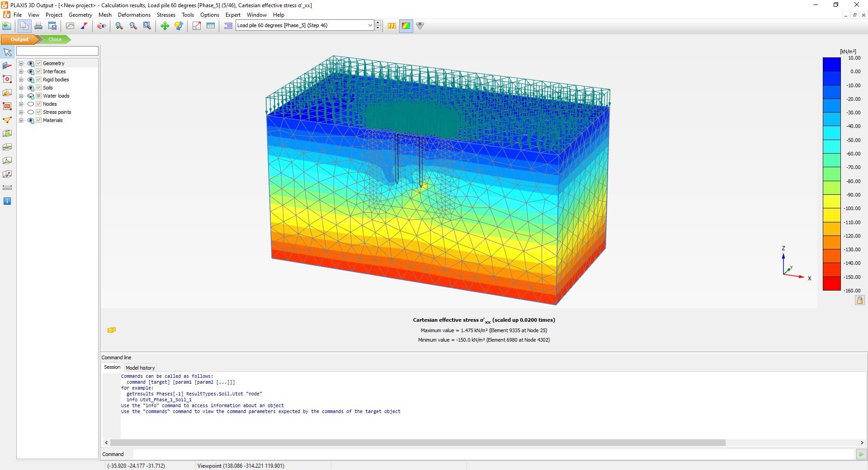The width and height of the screenshot is (868, 470).
Task: Open the results table icon
Action: [x=211, y=26]
